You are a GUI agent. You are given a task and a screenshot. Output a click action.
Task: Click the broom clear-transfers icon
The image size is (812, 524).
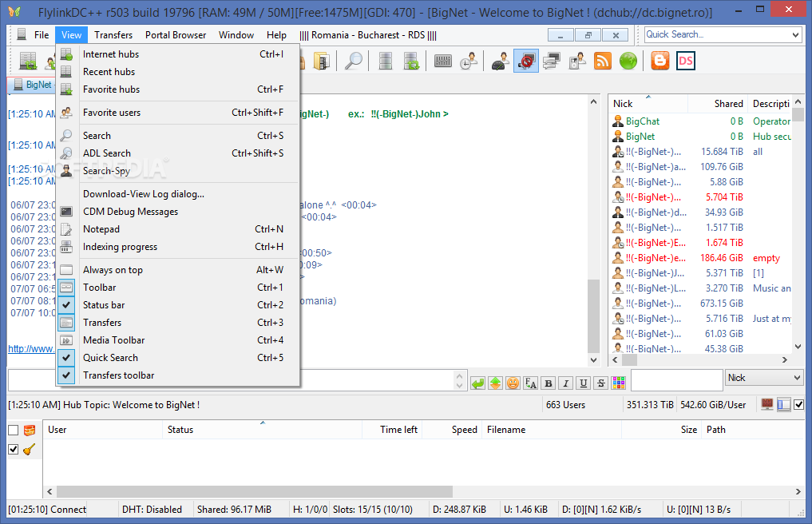[30, 450]
